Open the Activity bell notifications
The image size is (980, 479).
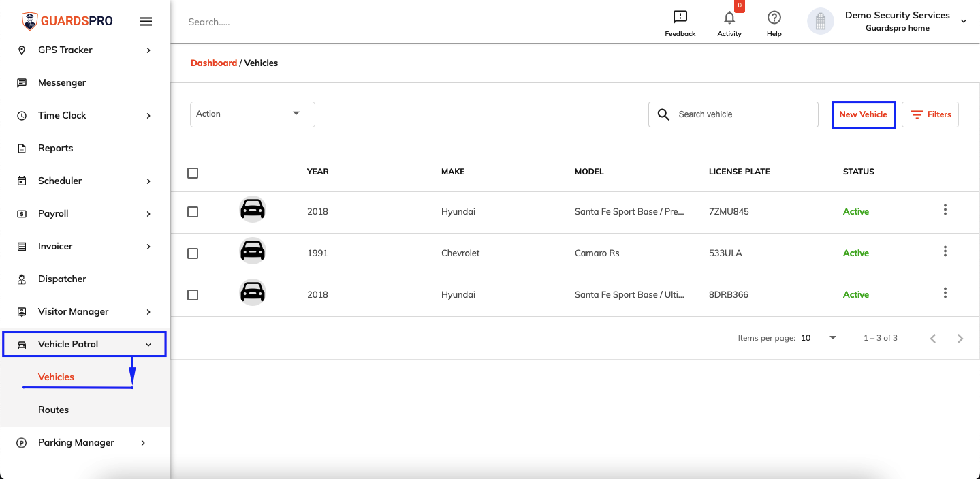[729, 18]
